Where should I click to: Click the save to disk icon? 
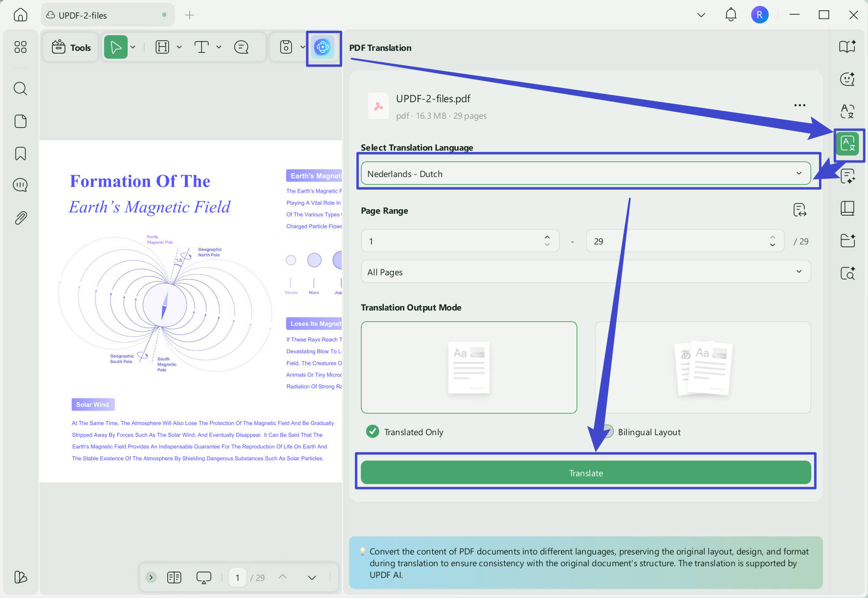coord(286,47)
